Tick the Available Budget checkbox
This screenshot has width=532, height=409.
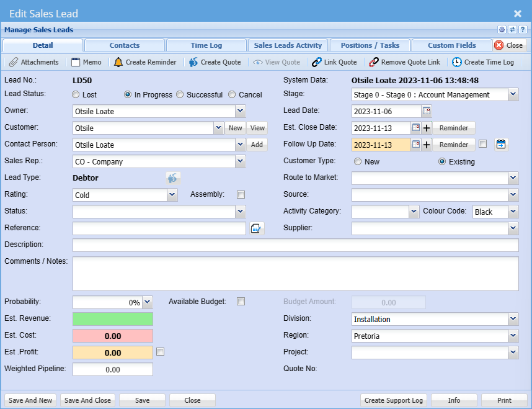[241, 302]
